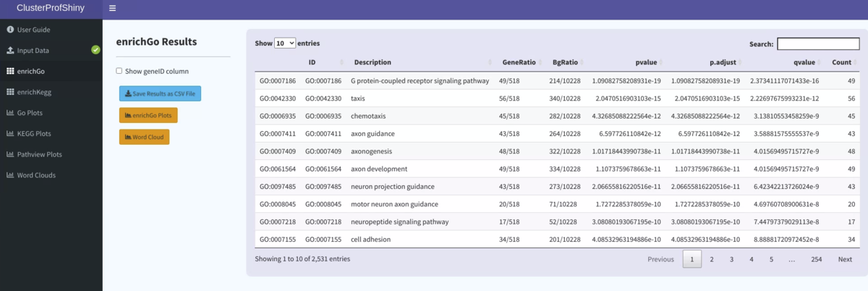Jump to last page 254
This screenshot has height=291, width=868.
click(x=816, y=259)
